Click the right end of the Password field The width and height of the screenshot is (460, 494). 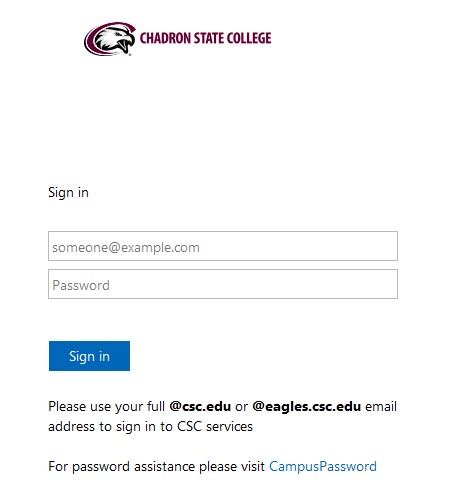(388, 284)
